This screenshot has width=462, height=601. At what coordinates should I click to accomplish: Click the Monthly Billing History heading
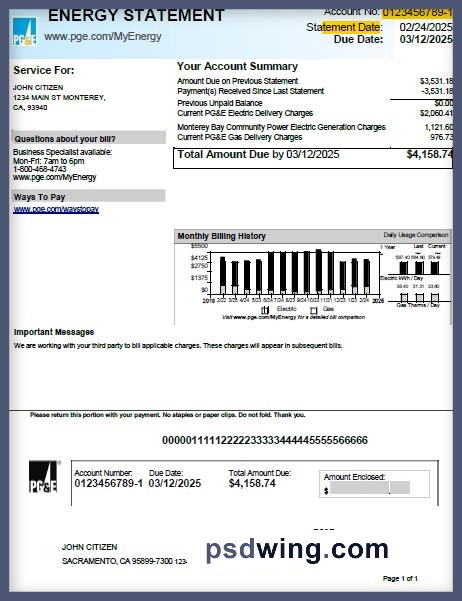click(x=222, y=236)
